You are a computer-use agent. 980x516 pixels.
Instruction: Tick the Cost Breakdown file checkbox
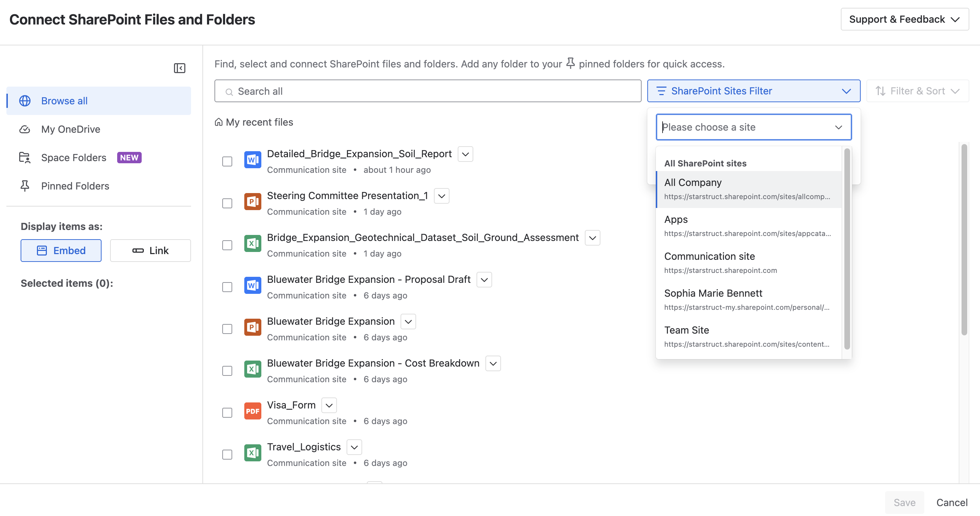[x=227, y=371]
